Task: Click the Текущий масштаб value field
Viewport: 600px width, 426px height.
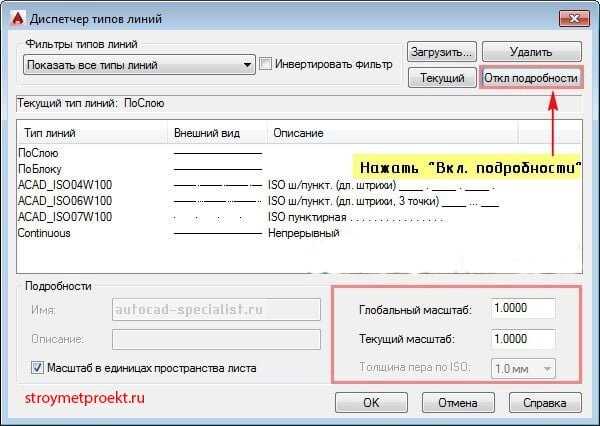Action: [523, 339]
